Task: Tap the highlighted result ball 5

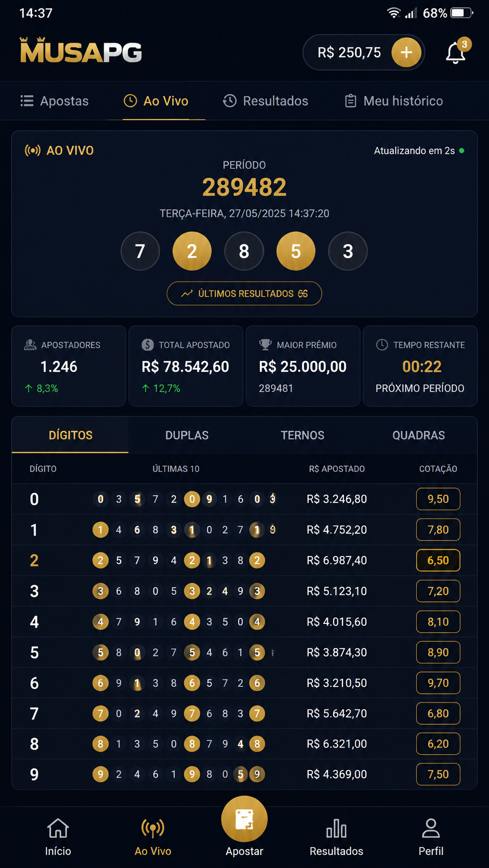Action: tap(296, 251)
